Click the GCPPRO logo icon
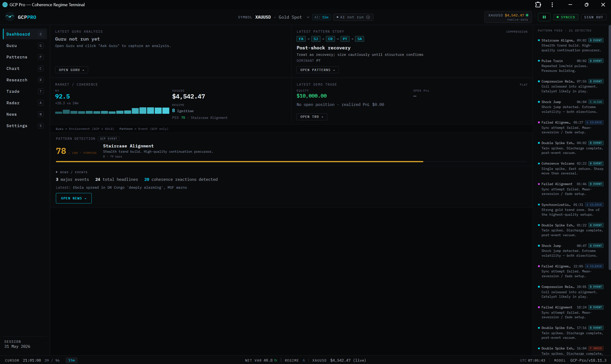This screenshot has height=364, width=611. [x=10, y=17]
